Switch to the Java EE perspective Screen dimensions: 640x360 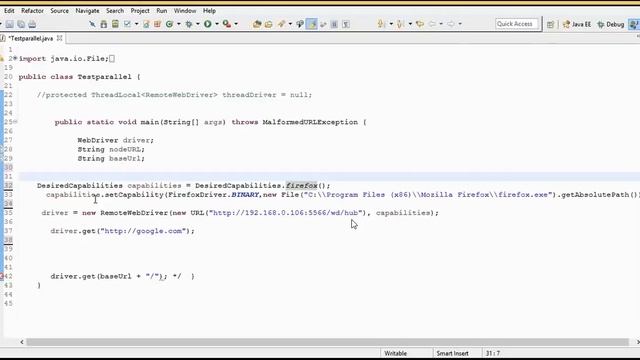(577, 24)
